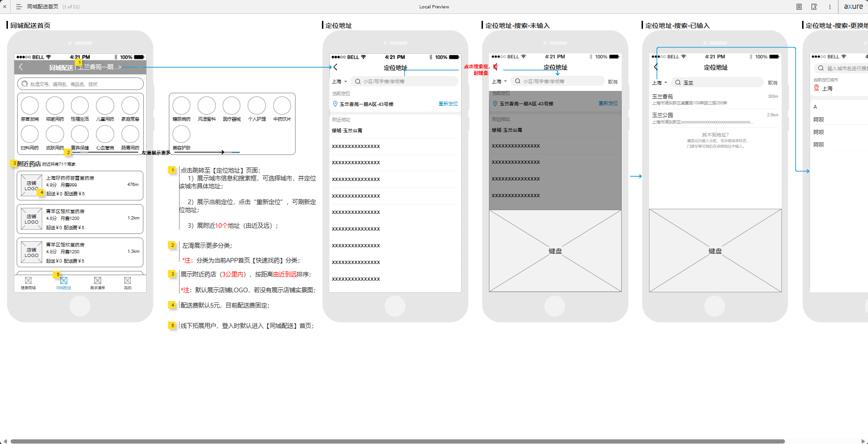This screenshot has height=444, width=868.
Task: Click the scrollbar right arrow
Action: pos(863,441)
